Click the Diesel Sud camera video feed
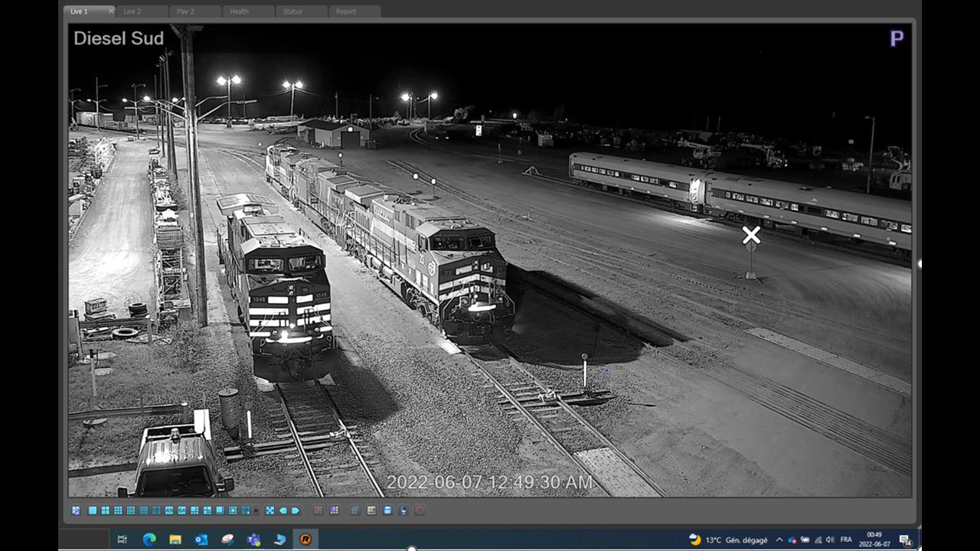This screenshot has height=551, width=980. coord(490,260)
